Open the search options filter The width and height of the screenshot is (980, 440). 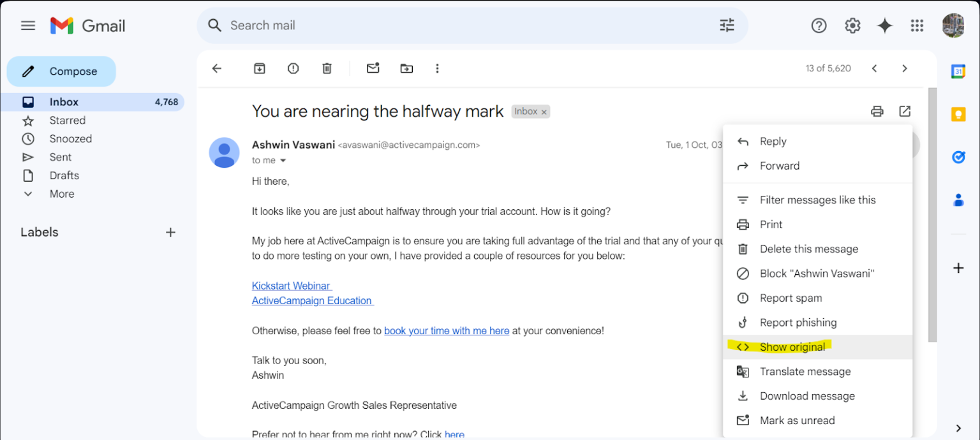pyautogui.click(x=727, y=26)
